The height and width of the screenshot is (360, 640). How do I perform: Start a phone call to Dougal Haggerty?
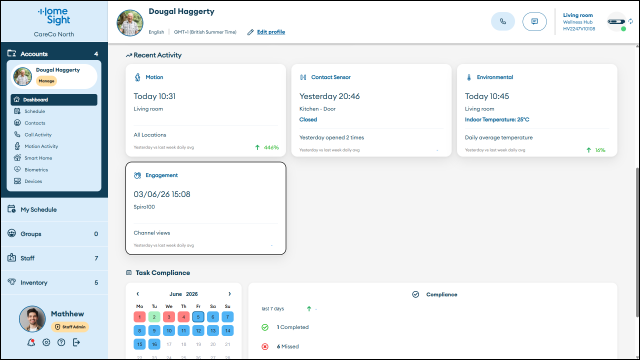pyautogui.click(x=503, y=21)
